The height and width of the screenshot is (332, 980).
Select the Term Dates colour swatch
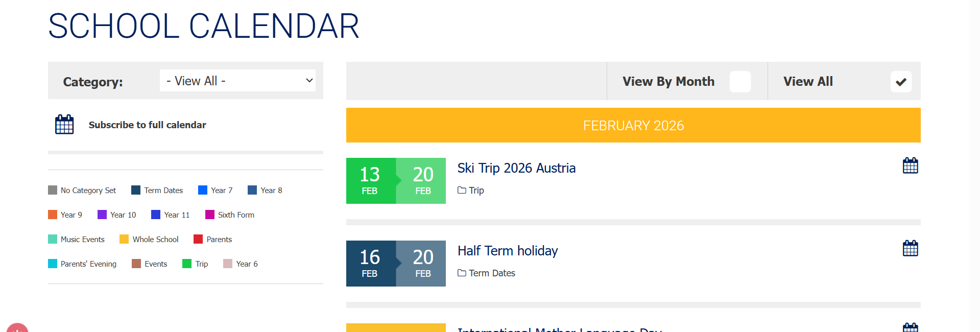tap(136, 190)
